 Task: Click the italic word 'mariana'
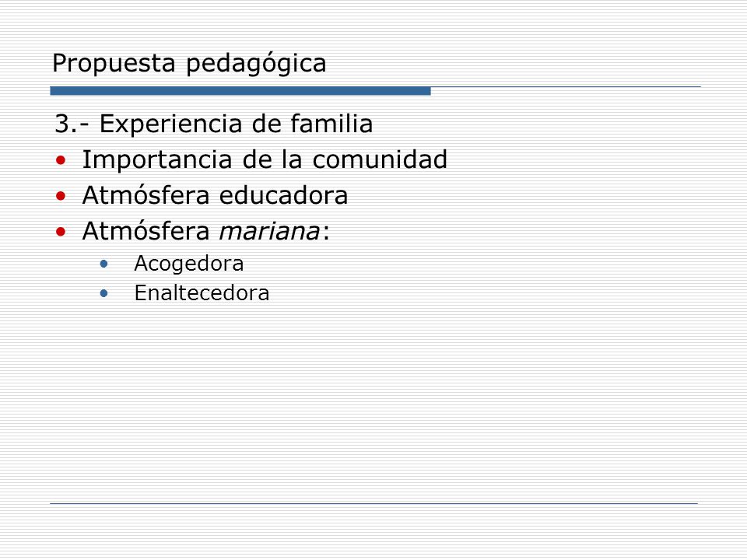pos(269,232)
